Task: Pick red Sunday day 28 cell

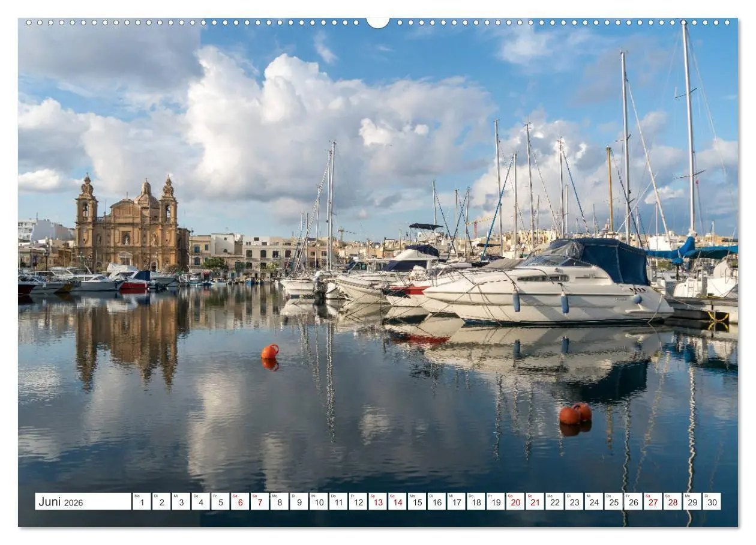Action: pos(673,502)
